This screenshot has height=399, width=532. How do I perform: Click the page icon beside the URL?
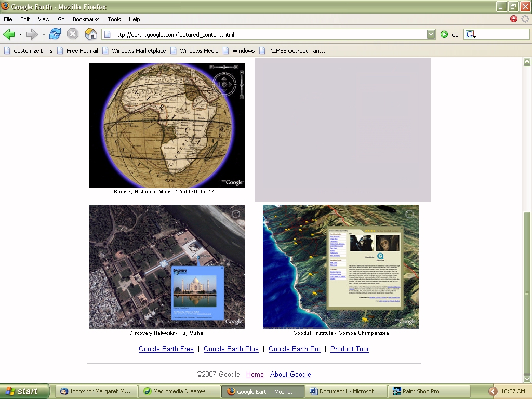point(107,35)
